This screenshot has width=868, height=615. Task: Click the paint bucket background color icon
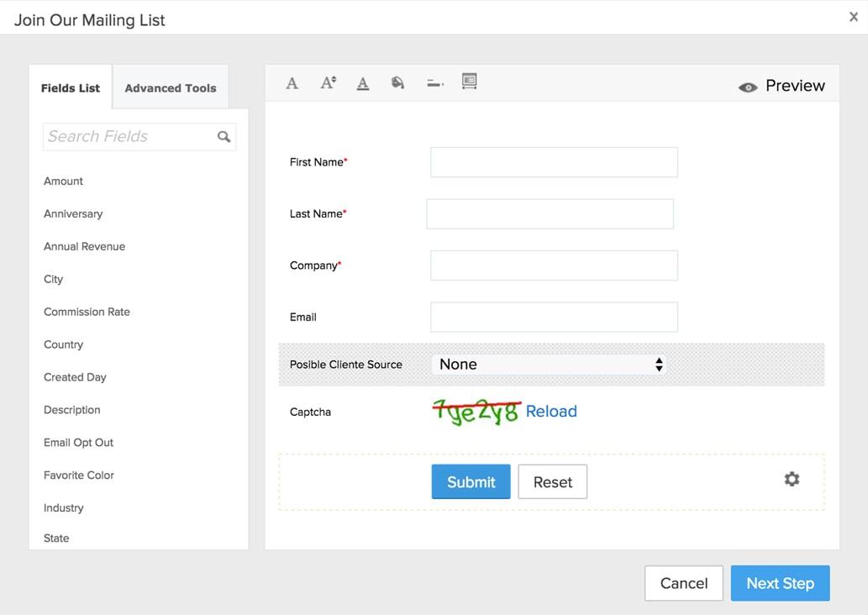point(398,82)
